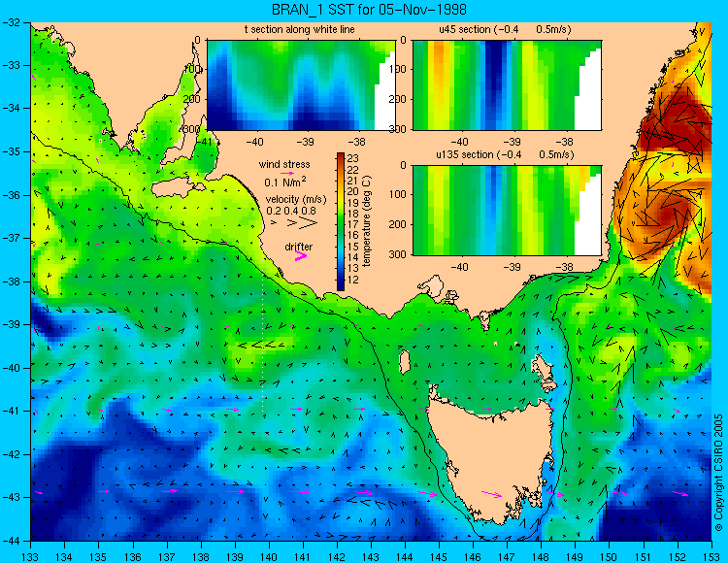Click Kangaroo Island on the map
Image resolution: width=728 pixels, height=563 pixels.
[179, 188]
